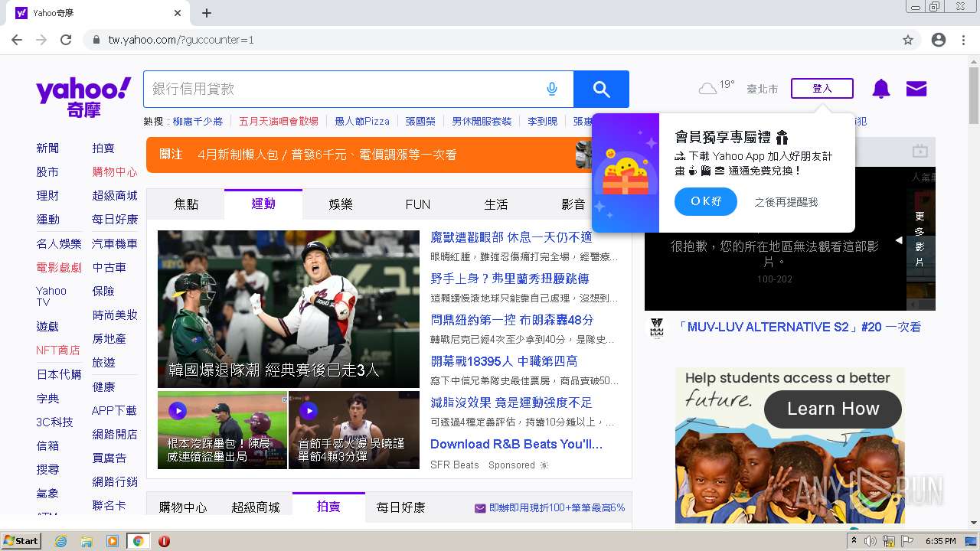This screenshot has width=980, height=551.
Task: Click the Yahoo奇摩 logo
Action: pyautogui.click(x=83, y=97)
